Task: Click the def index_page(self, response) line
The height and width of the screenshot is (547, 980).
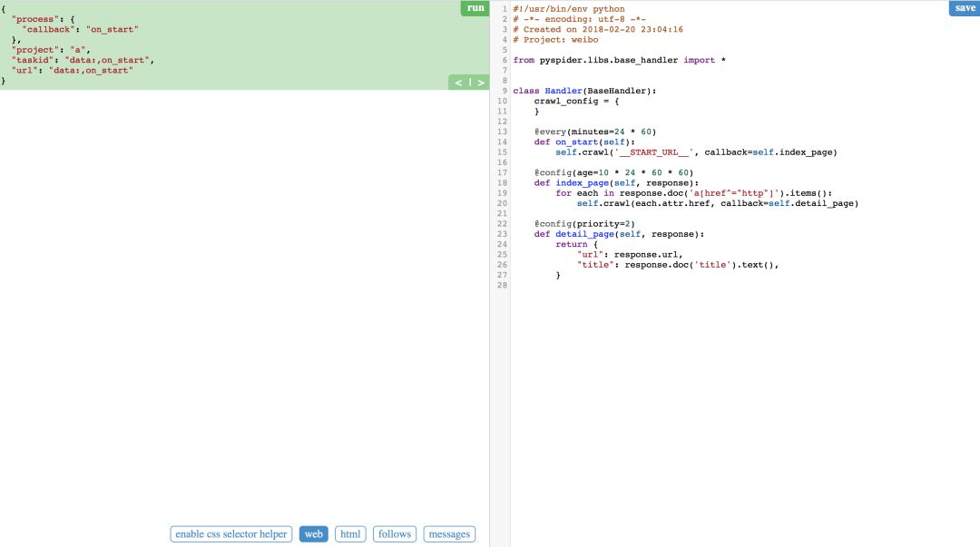Action: coord(616,183)
